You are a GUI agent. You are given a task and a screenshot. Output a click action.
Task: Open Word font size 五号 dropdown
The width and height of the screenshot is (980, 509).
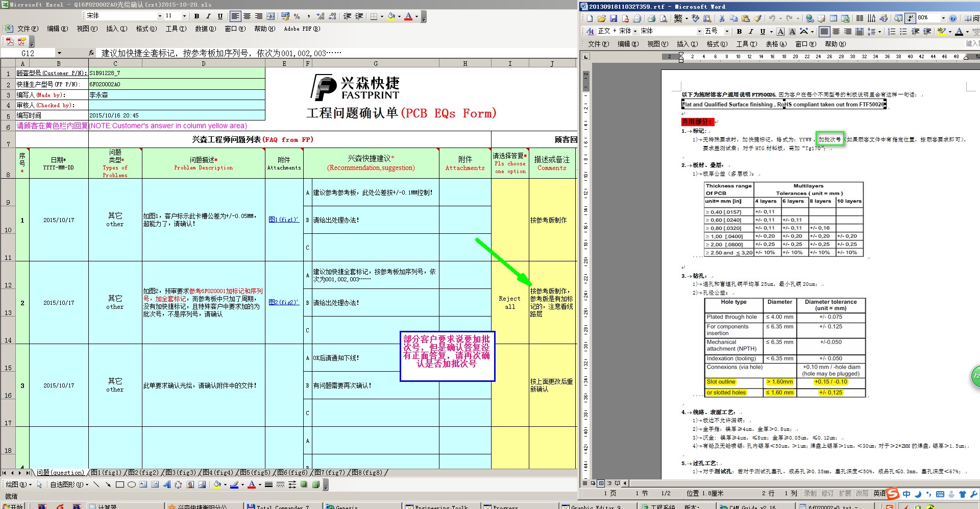[x=727, y=31]
